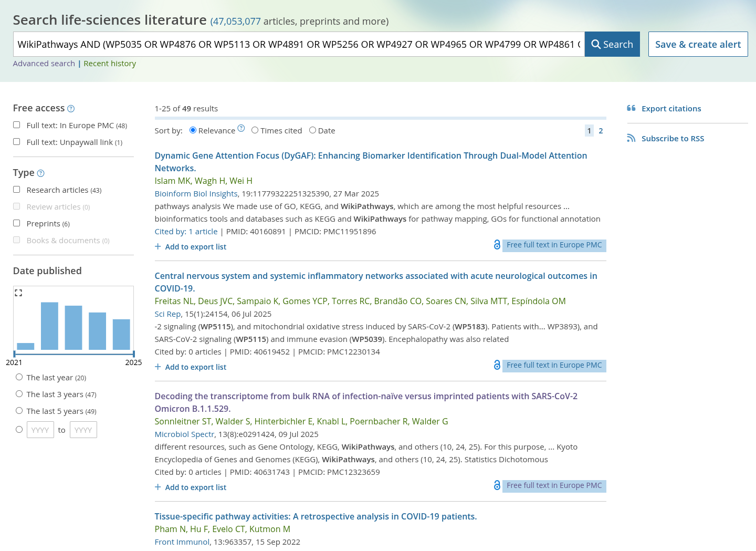Click the 2021 date range slider handle
This screenshot has width=756, height=551.
(14, 354)
